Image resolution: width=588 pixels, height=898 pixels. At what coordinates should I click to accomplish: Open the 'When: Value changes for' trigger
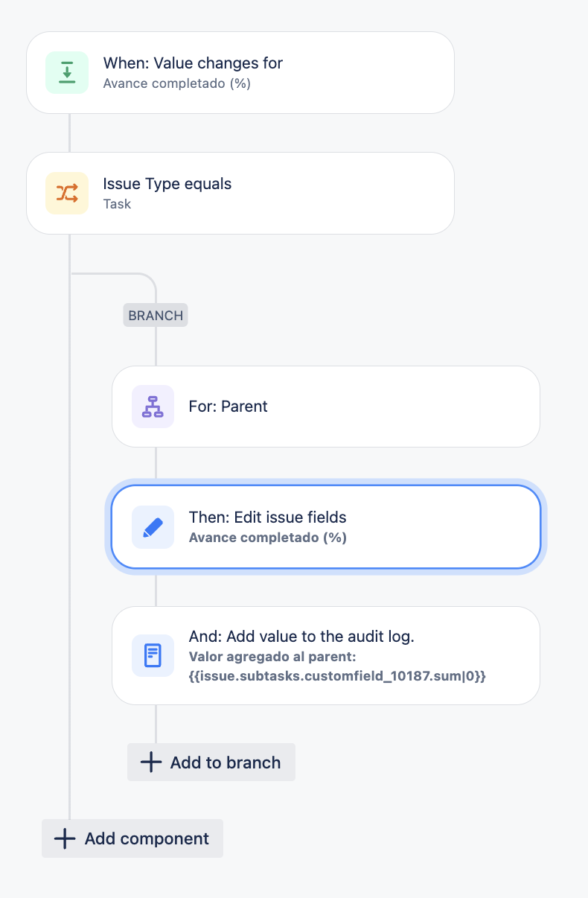(x=240, y=72)
